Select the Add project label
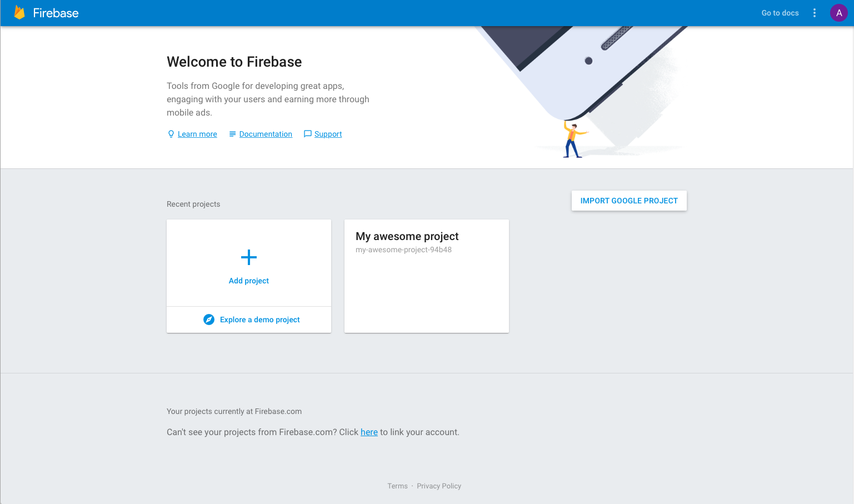Screen dimensions: 854x504 point(249,281)
